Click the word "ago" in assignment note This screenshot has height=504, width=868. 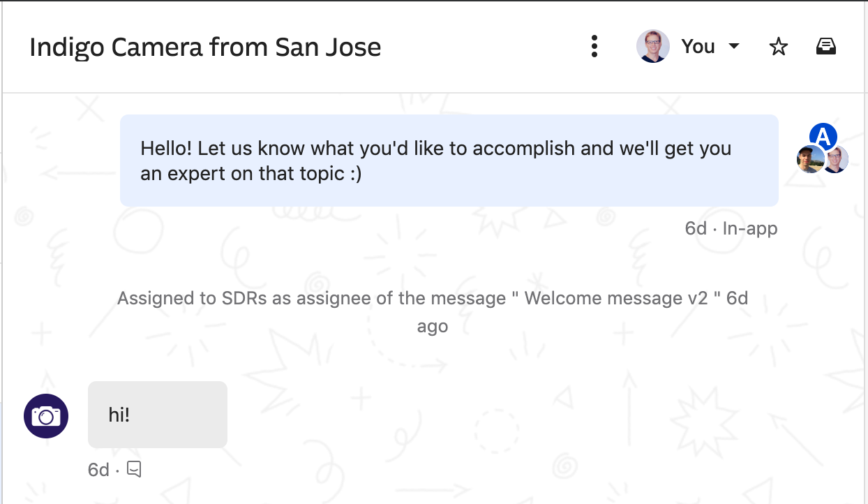pyautogui.click(x=433, y=327)
